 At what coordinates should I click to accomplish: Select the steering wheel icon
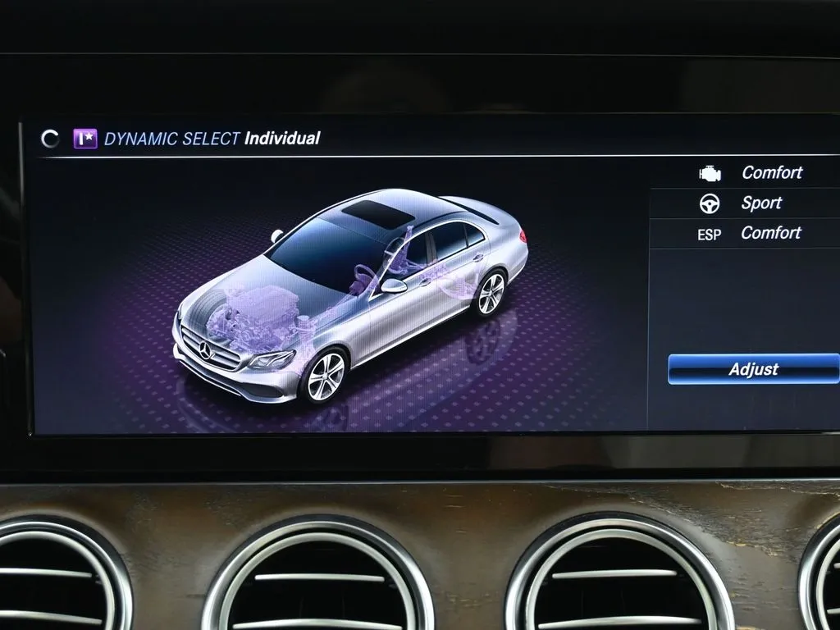pyautogui.click(x=710, y=203)
